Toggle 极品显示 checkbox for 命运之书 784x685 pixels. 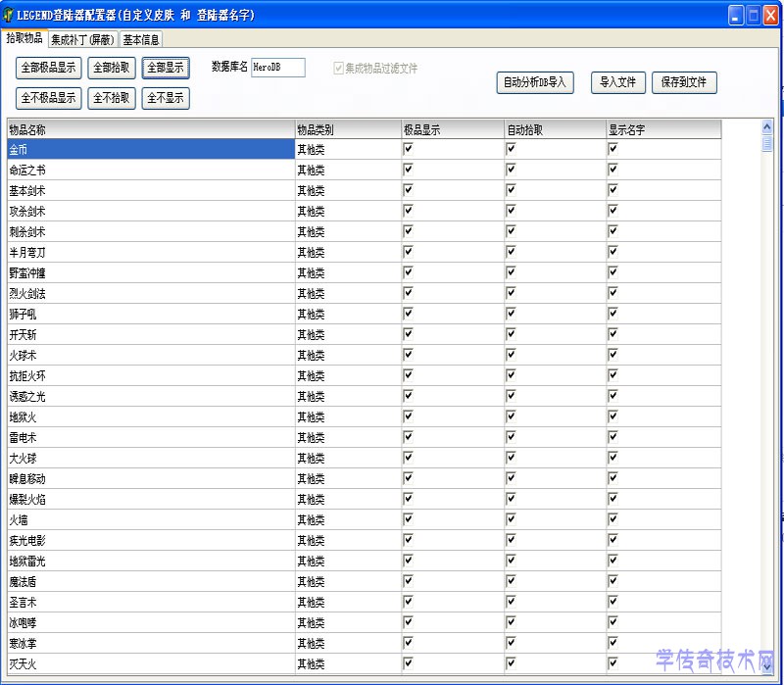(x=409, y=169)
